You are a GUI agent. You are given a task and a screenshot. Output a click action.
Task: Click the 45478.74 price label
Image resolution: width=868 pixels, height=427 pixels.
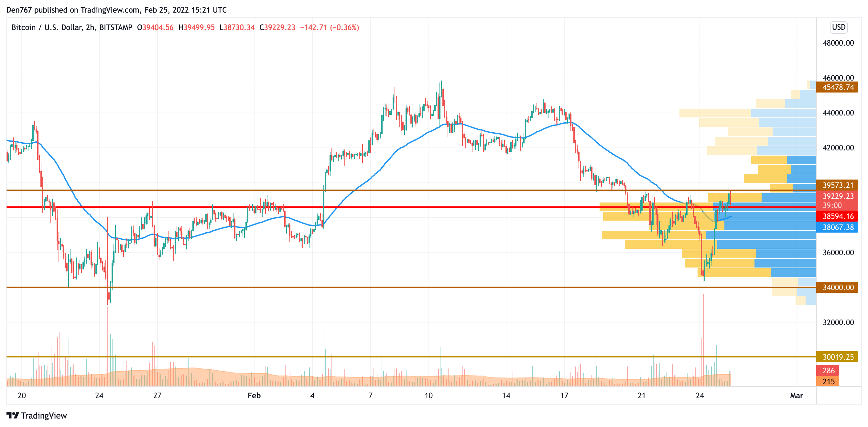pos(837,87)
